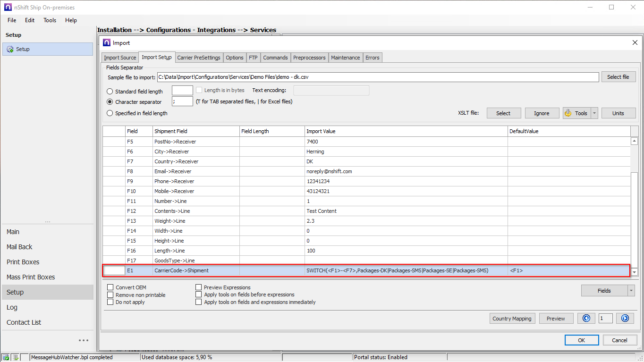Expand the Tools dropdown arrow

[594, 113]
